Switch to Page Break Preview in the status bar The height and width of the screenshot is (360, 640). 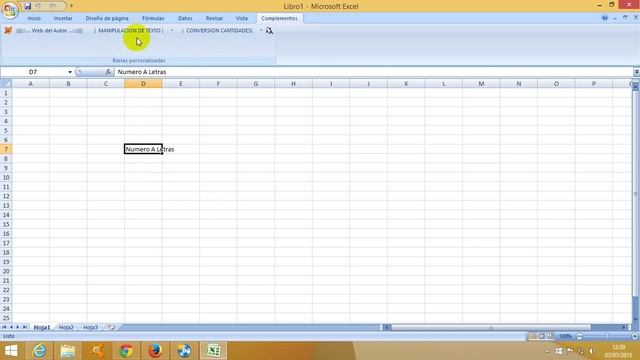click(x=550, y=336)
